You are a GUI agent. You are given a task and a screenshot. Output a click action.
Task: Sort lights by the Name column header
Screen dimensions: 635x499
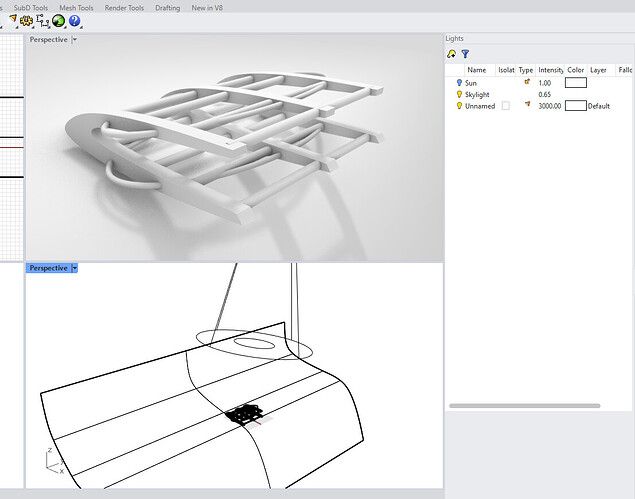(x=477, y=70)
